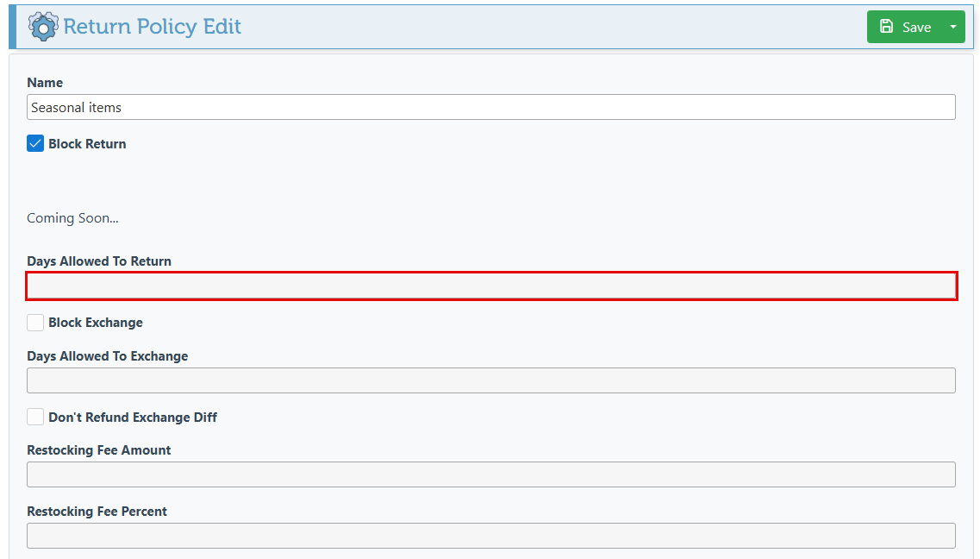
Task: Click the Coming Soon... text
Action: (72, 218)
